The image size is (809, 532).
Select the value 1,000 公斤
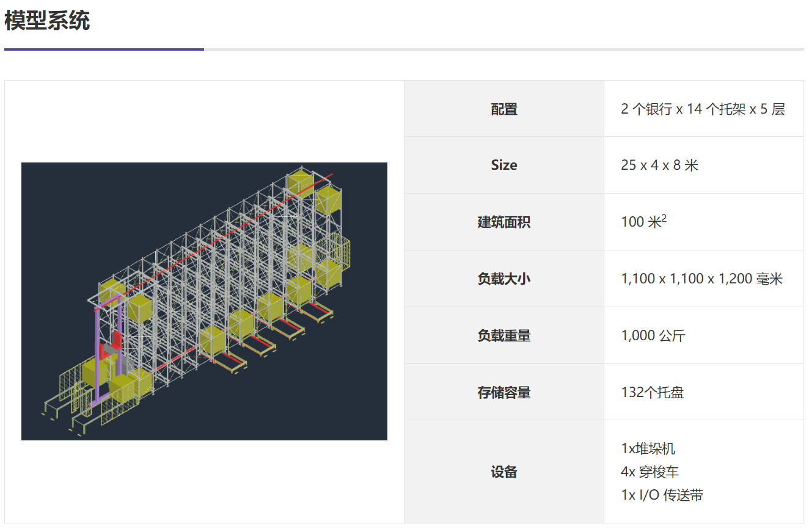pos(653,335)
